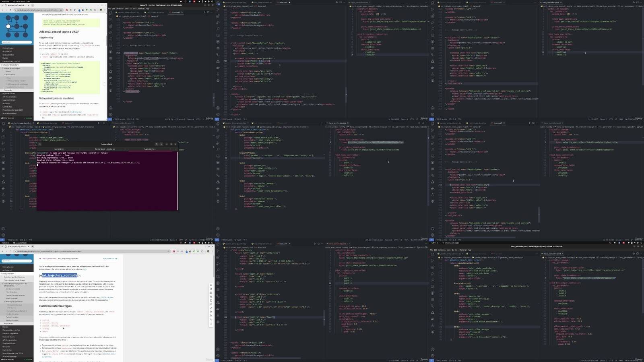644x362 pixels.
Task: Open Help menu in bazu.urdf VS Code window
Action: [147, 8]
